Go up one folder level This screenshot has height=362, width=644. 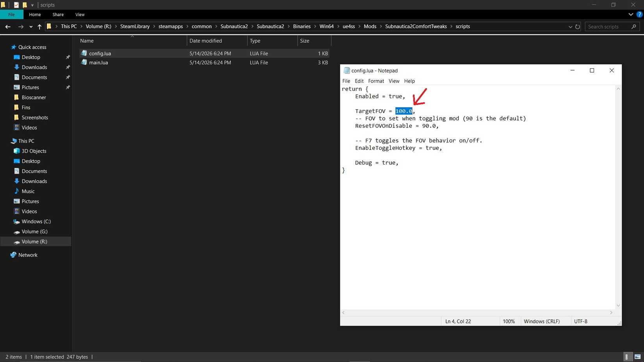(x=39, y=27)
